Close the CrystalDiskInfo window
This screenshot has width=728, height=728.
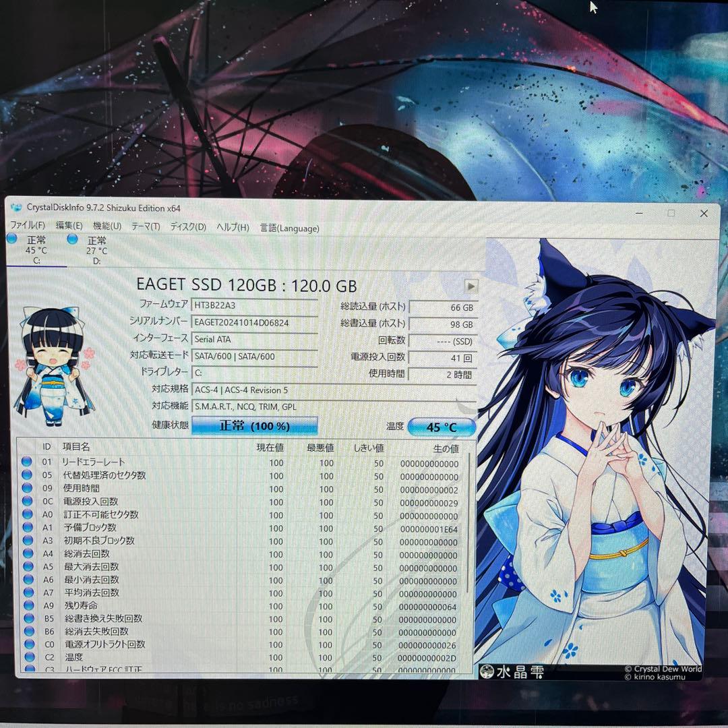click(x=704, y=213)
